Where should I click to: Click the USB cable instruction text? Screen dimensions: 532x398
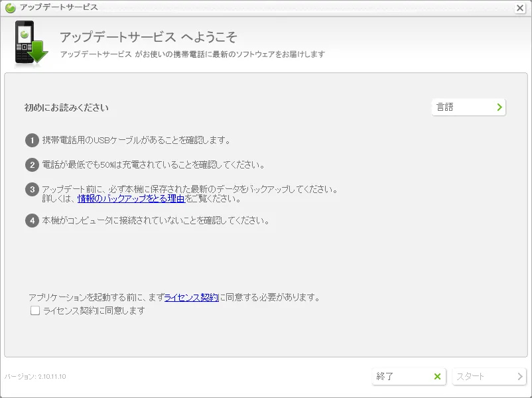point(136,141)
